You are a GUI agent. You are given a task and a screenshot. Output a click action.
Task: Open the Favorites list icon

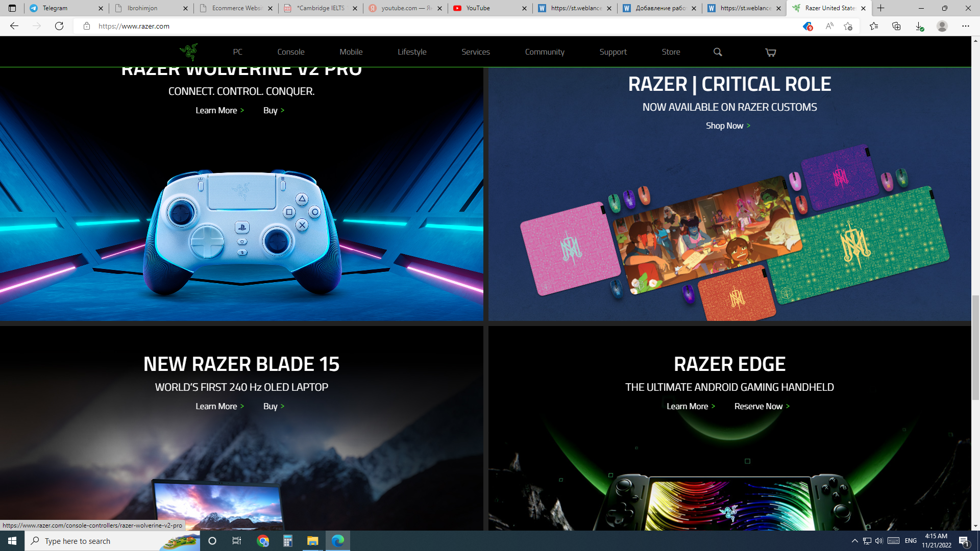tap(874, 26)
